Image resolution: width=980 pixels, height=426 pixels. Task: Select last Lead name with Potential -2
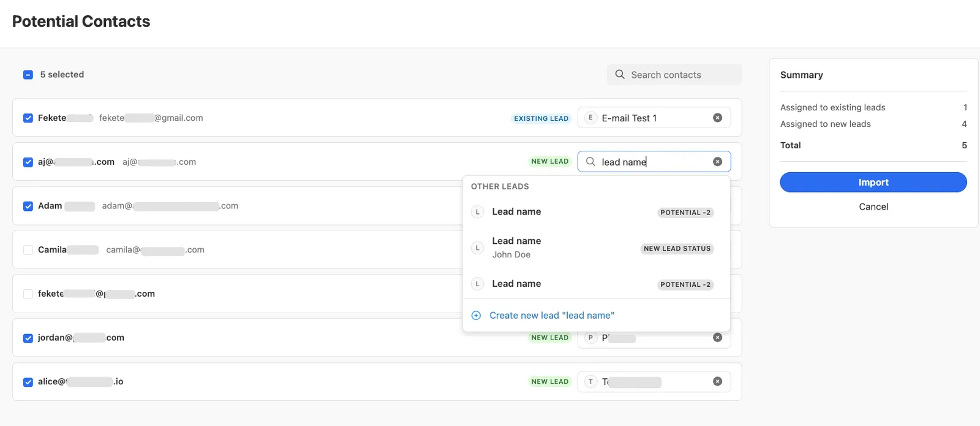click(x=596, y=284)
